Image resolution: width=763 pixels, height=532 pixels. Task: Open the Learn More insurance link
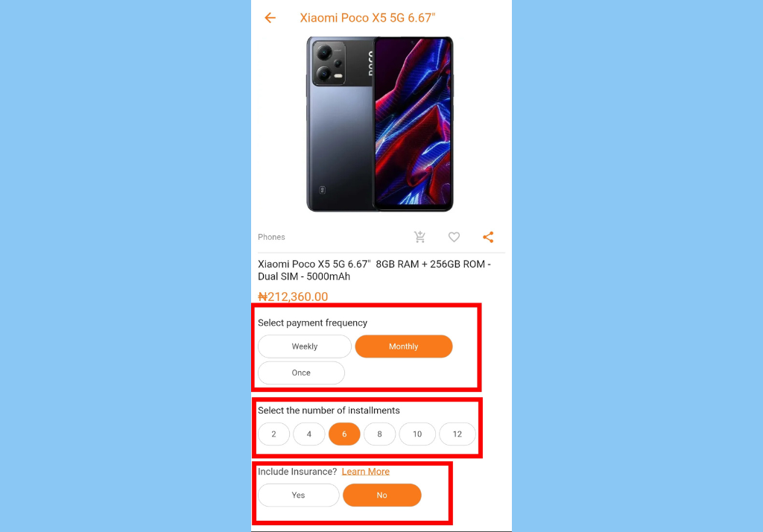tap(365, 472)
